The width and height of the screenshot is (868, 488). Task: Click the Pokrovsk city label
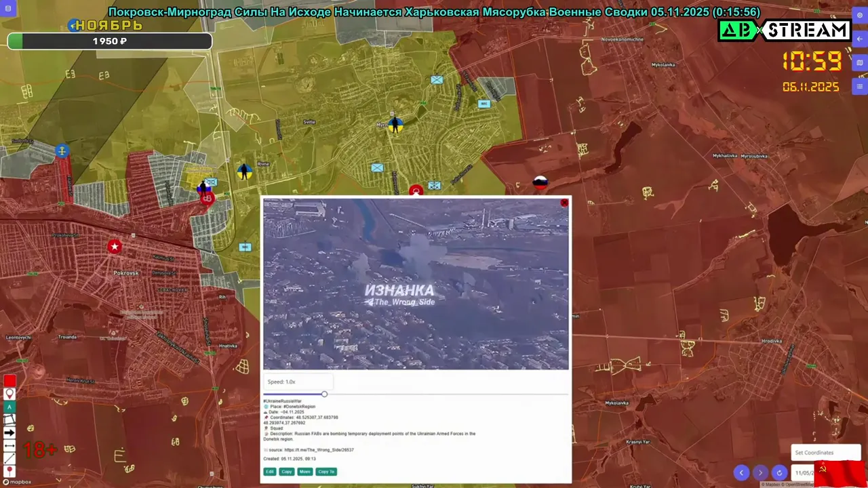click(x=125, y=272)
